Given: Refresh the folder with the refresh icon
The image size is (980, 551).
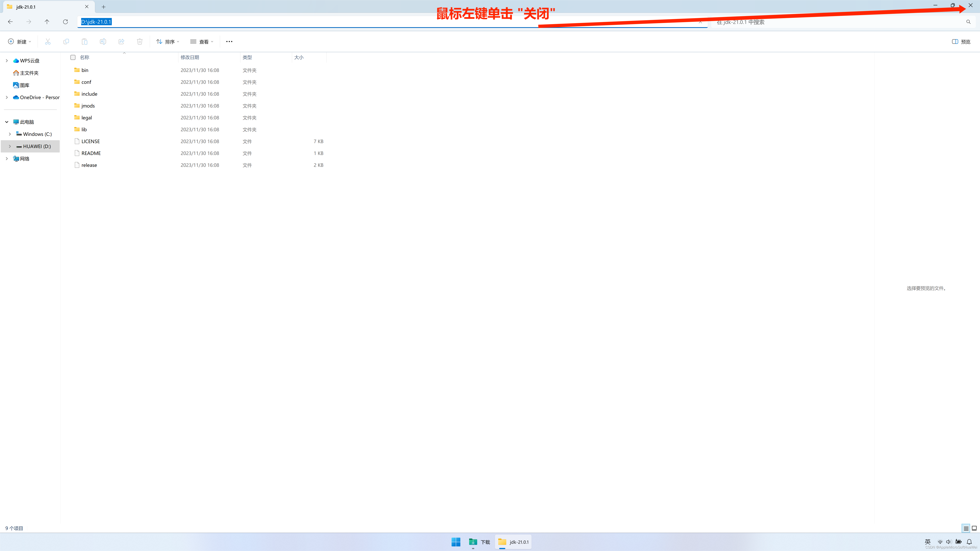Looking at the screenshot, I should [x=65, y=22].
